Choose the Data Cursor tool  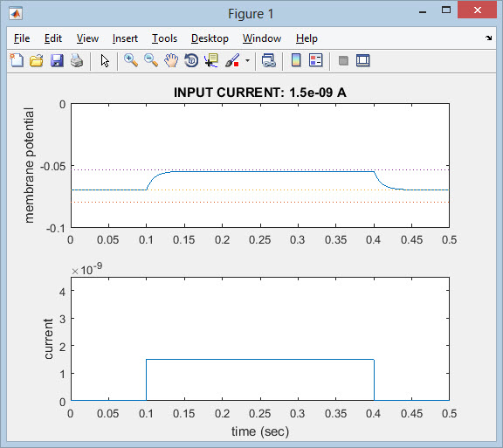pyautogui.click(x=211, y=60)
